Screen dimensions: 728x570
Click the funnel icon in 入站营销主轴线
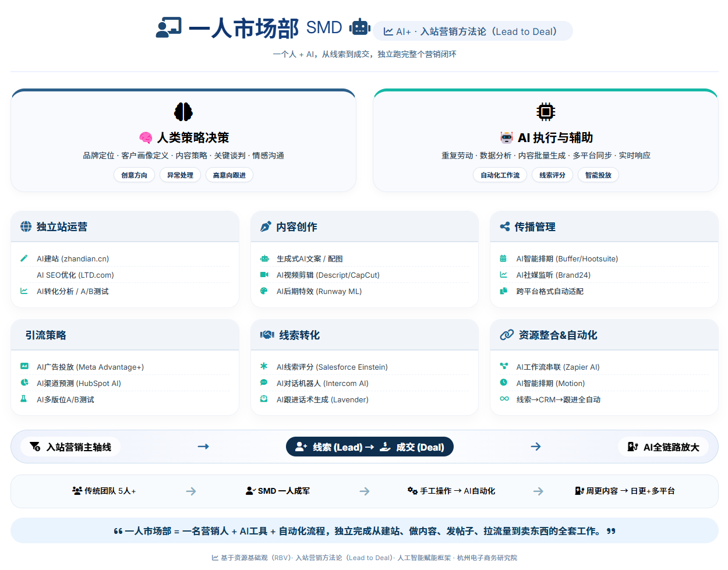[x=35, y=447]
